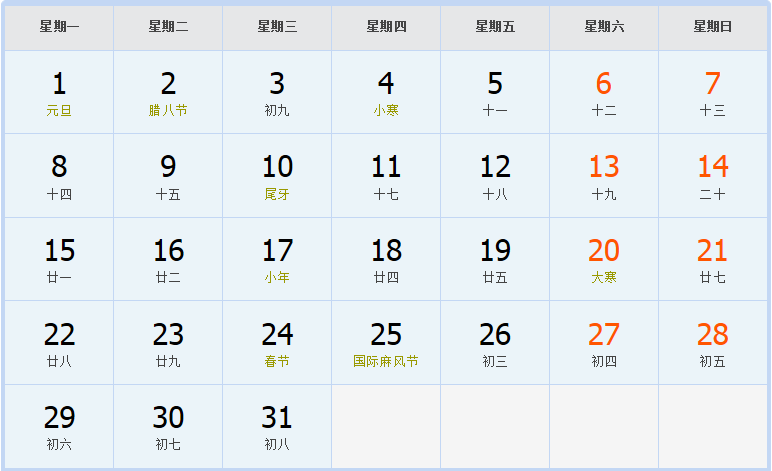This screenshot has width=772, height=471.
Task: Click date 11 with 十七
Action: 386,176
